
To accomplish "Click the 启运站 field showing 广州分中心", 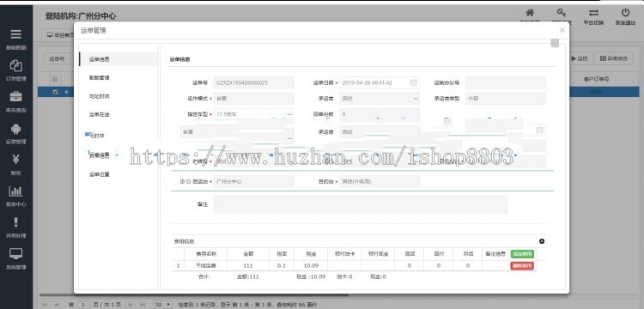I will 253,181.
